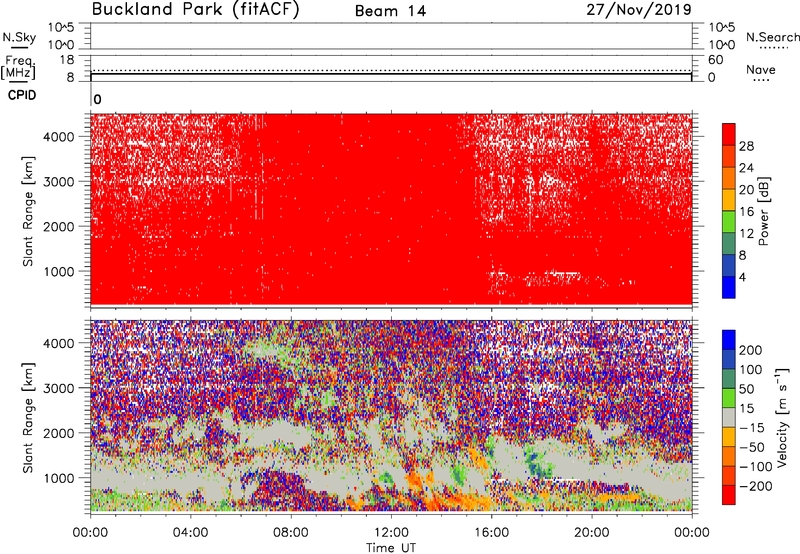The height and width of the screenshot is (554, 800).
Task: Click the 12:00 time tick label
Action: (x=391, y=533)
